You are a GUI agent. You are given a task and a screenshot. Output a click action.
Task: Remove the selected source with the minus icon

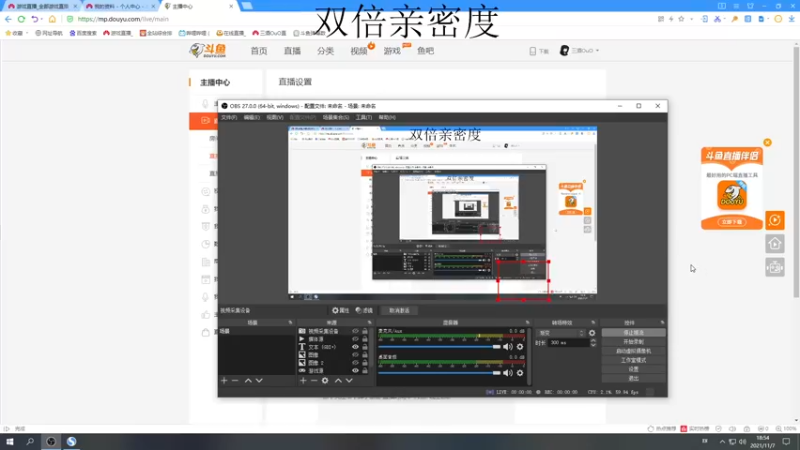[x=314, y=381]
